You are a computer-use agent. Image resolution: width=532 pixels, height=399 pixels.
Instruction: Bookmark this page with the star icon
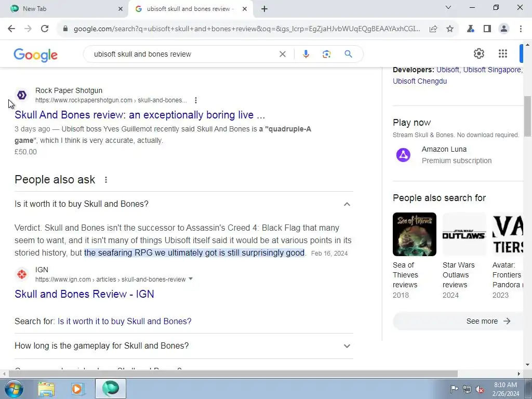(x=450, y=29)
